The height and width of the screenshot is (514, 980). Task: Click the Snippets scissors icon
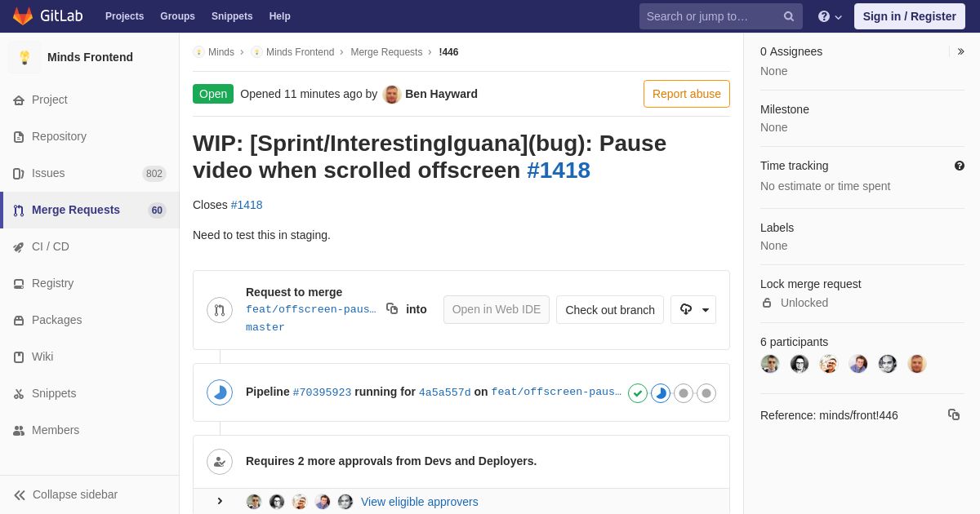pos(19,394)
